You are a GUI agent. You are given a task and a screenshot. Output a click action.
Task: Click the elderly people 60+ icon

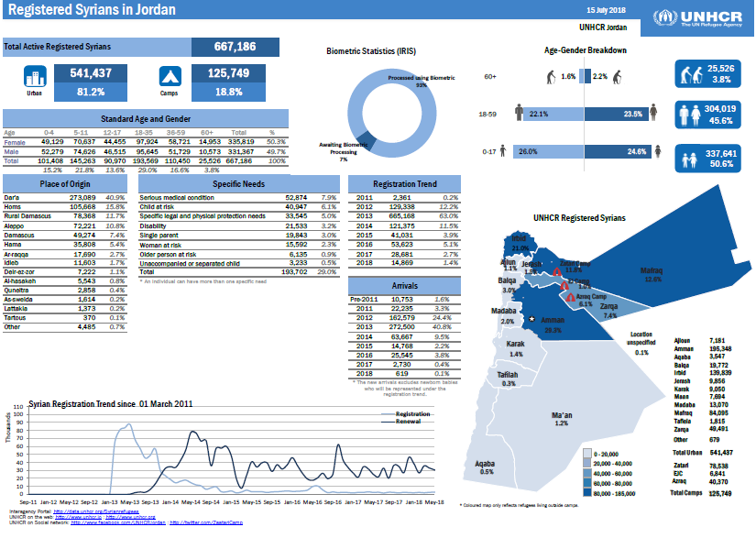coord(692,76)
